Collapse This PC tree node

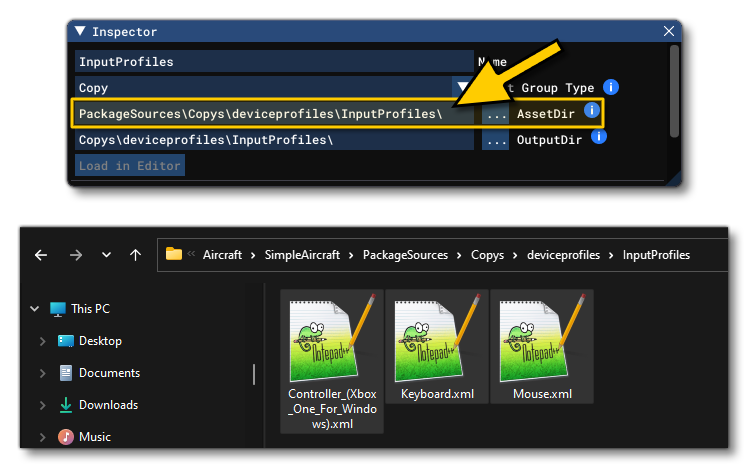(34, 309)
